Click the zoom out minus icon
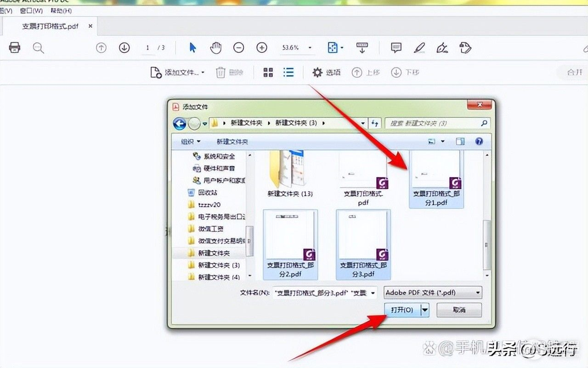This screenshot has height=368, width=588. 238,48
